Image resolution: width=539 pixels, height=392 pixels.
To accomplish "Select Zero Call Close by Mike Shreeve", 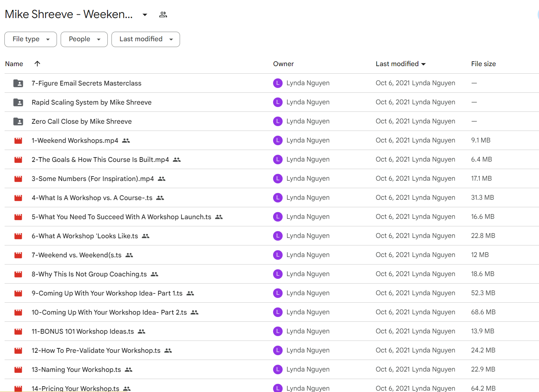I will tap(82, 121).
